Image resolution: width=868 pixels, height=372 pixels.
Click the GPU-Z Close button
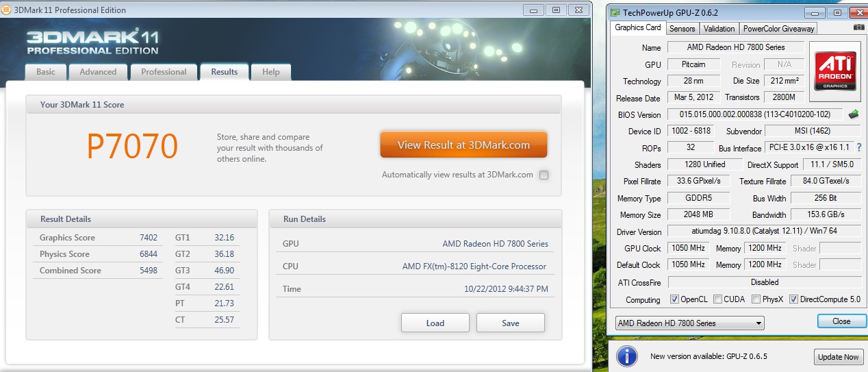[841, 321]
